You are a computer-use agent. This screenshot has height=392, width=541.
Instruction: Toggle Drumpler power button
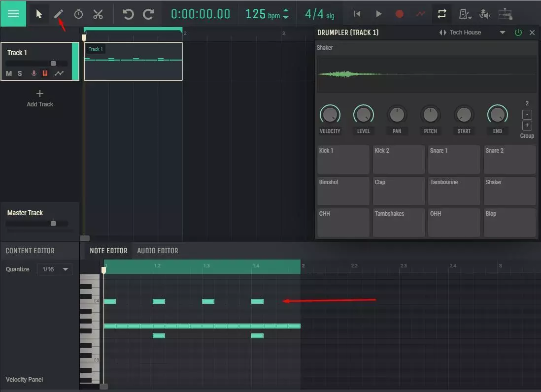click(518, 33)
